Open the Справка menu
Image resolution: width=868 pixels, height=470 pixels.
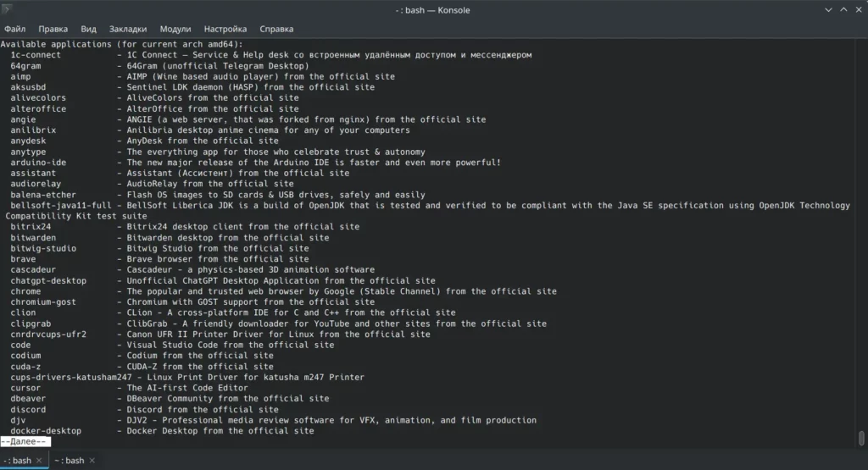click(x=276, y=29)
